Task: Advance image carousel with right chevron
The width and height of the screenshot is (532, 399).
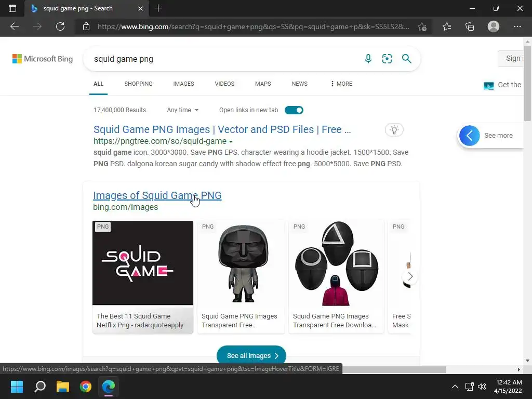Action: [410, 276]
